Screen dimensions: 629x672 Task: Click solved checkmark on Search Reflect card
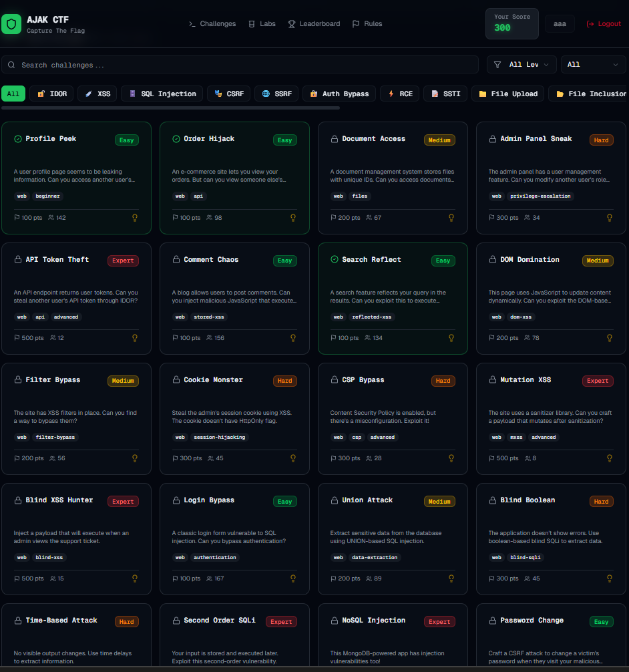[x=335, y=259]
